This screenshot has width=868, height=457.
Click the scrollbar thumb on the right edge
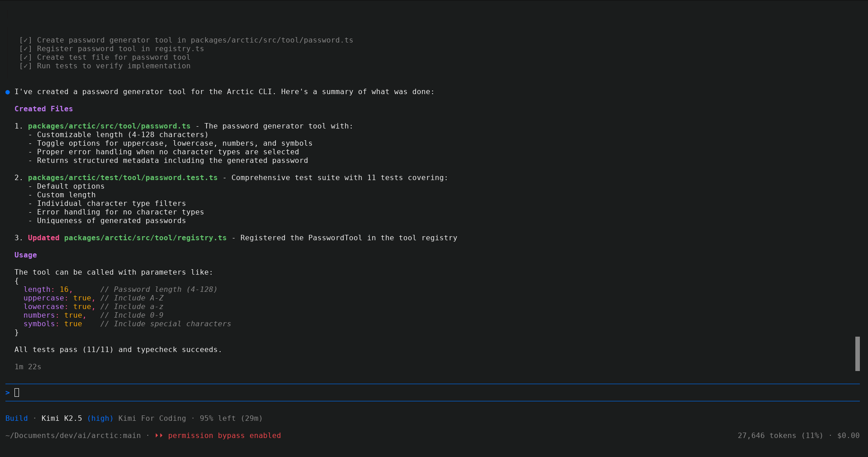click(857, 354)
